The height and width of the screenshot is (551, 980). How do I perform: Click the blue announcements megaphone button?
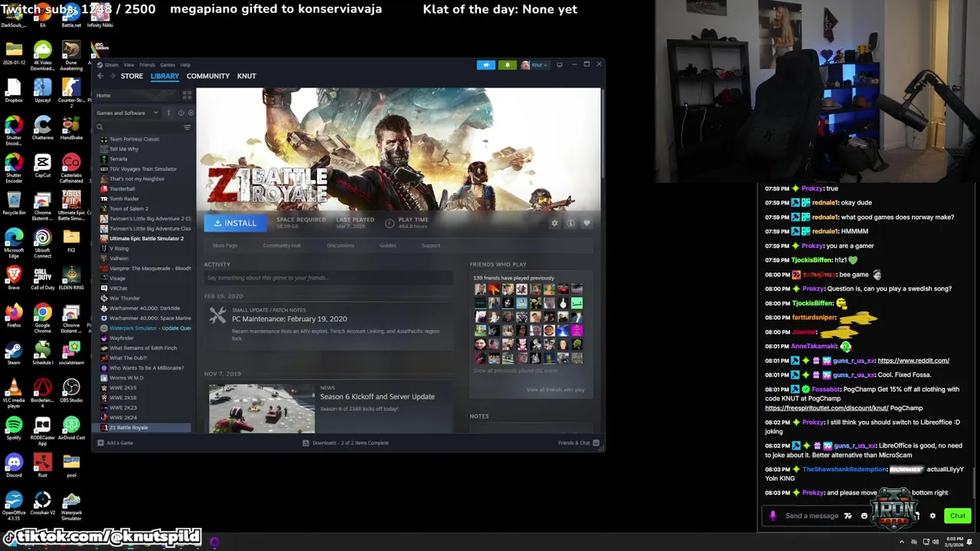tap(485, 65)
